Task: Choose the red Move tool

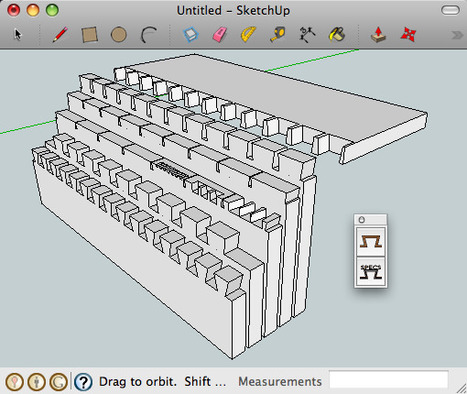Action: [408, 35]
